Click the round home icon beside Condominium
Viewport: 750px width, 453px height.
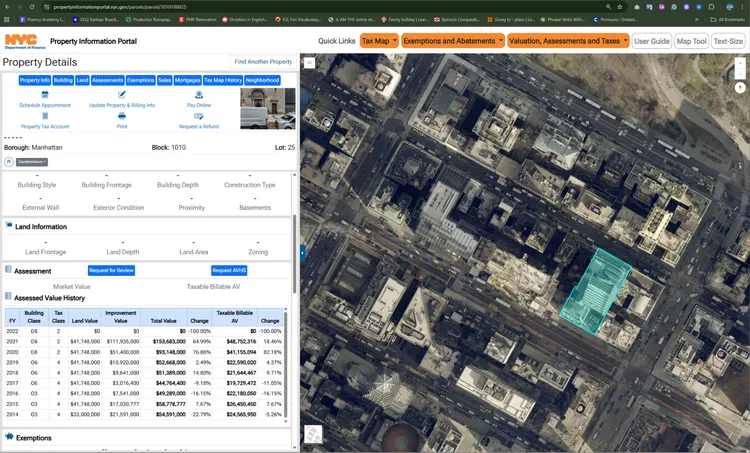point(9,161)
